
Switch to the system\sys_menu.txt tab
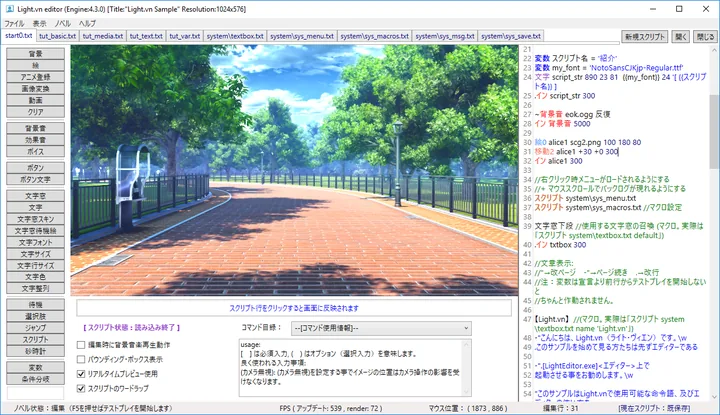click(302, 36)
